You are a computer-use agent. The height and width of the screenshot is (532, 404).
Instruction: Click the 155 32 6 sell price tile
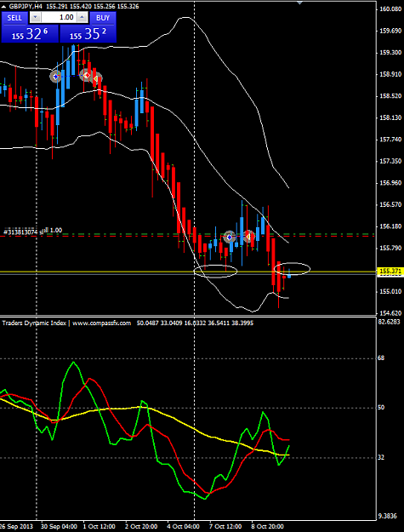point(30,34)
